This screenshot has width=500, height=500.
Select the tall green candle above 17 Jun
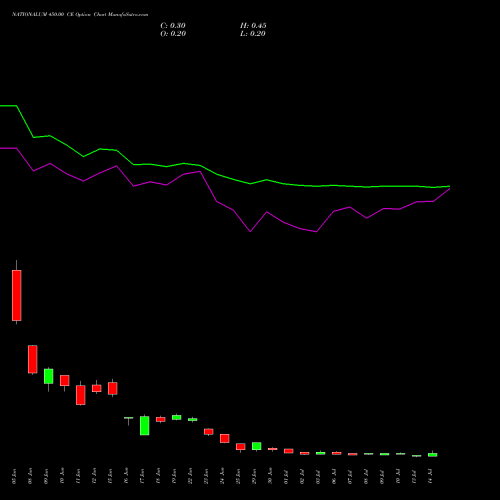(x=145, y=426)
